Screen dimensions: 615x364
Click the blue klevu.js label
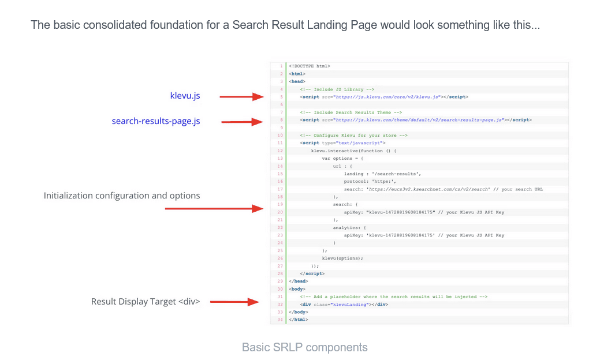click(185, 96)
